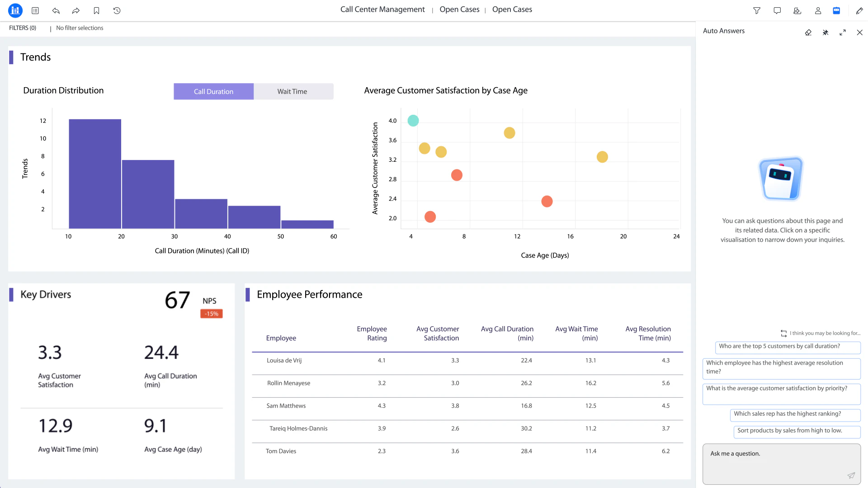Select the blue Auto Answers robot icon
868x488 pixels.
pyautogui.click(x=836, y=10)
